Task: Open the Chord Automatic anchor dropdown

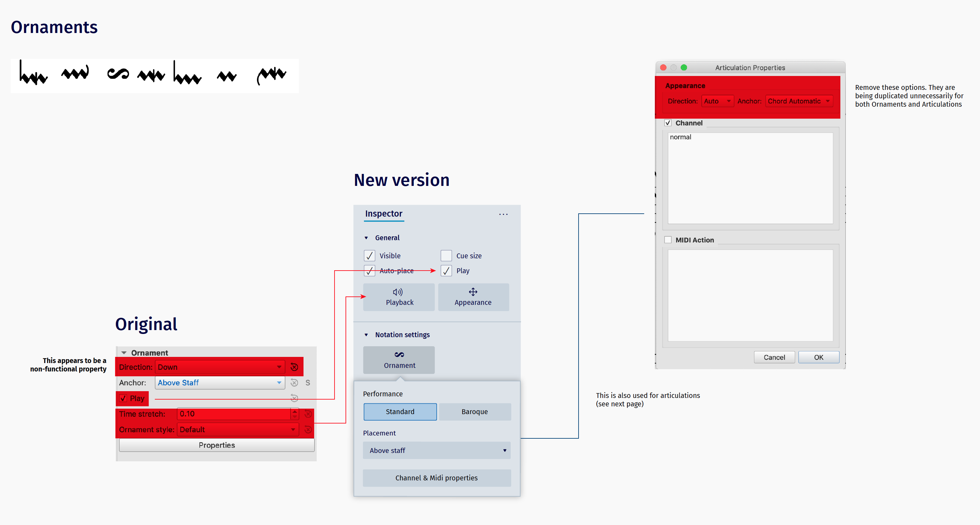Action: point(798,101)
